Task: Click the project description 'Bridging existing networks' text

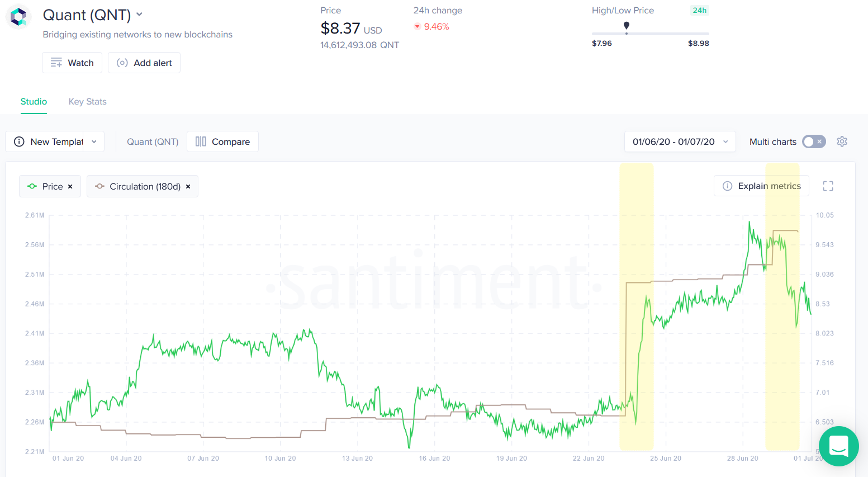Action: [137, 34]
